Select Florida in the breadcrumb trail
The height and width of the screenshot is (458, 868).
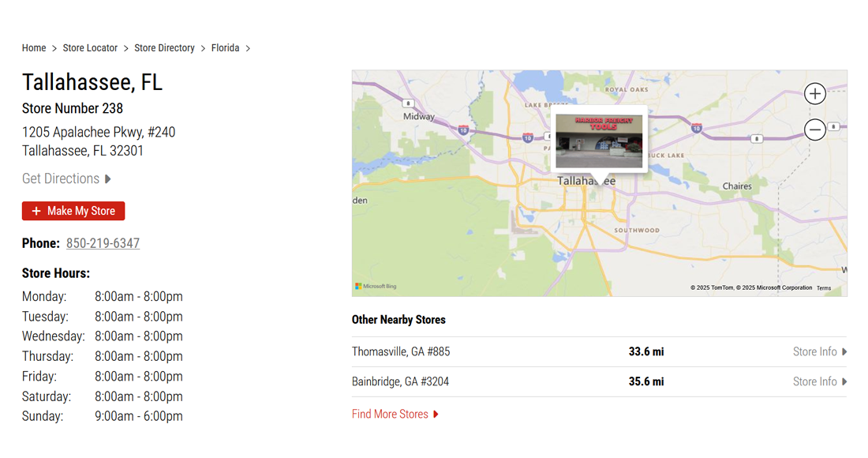tap(225, 47)
